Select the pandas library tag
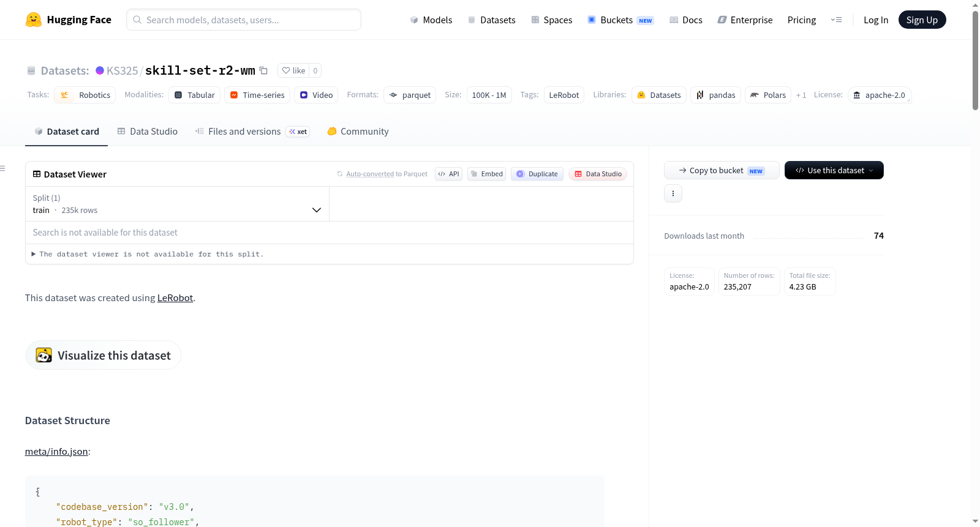The width and height of the screenshot is (980, 527). click(716, 95)
